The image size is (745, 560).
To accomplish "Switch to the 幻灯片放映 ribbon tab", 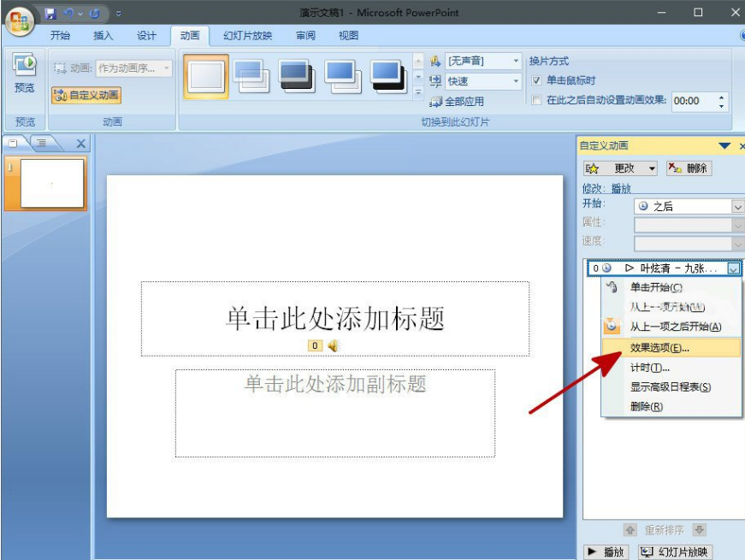I will 247,36.
